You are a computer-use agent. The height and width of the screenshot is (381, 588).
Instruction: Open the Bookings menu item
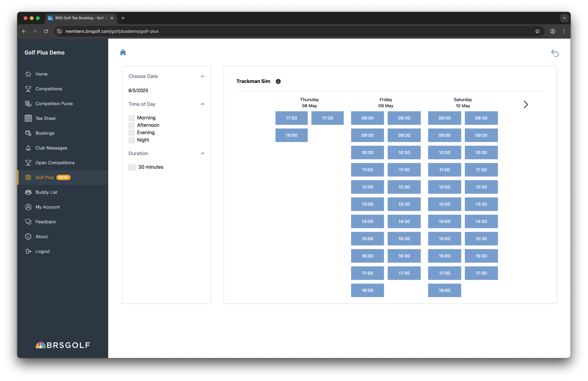(x=45, y=133)
